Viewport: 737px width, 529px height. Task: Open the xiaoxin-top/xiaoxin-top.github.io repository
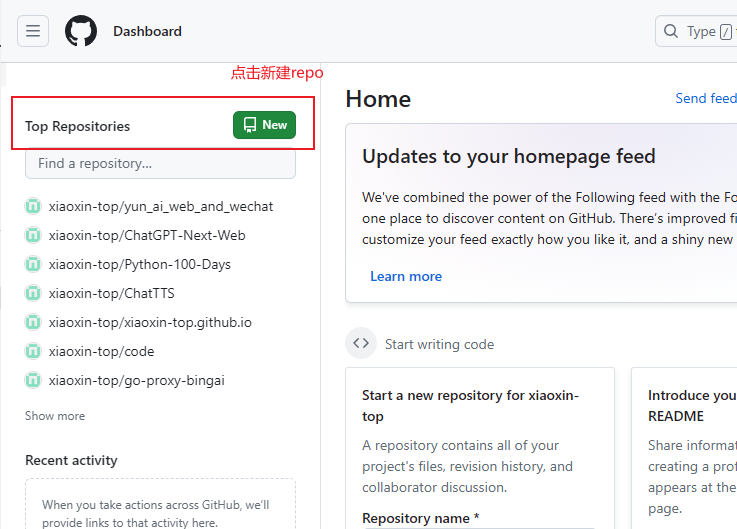tap(150, 323)
